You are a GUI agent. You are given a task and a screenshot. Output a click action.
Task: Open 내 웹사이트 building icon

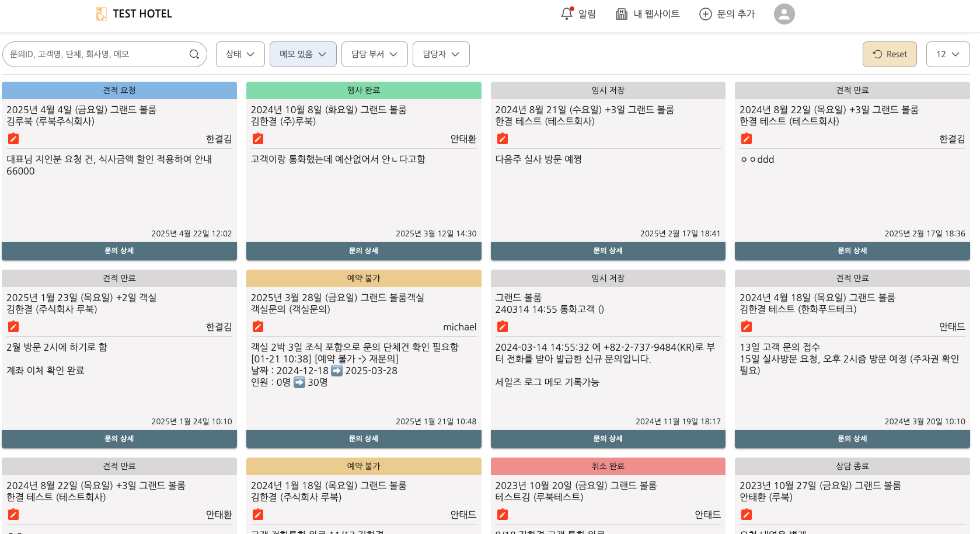[622, 14]
